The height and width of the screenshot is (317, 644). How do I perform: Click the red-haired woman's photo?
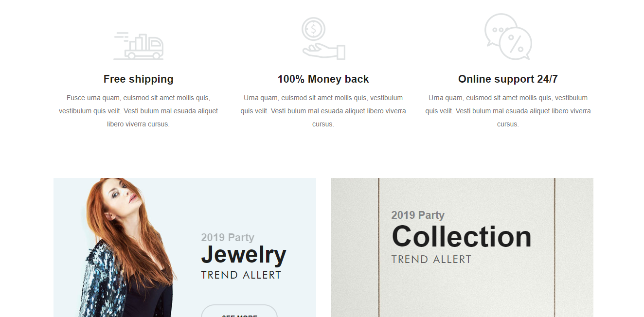click(122, 209)
